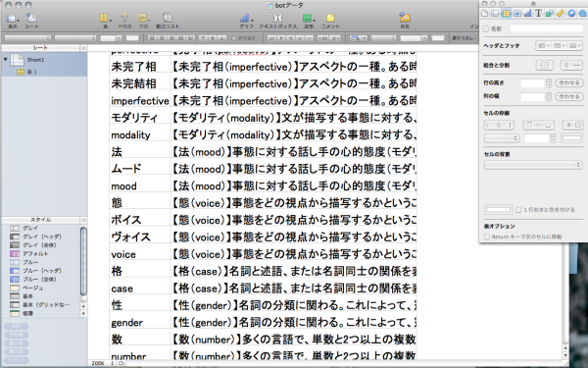Click the 列の幅 stepper arrows

(549, 96)
